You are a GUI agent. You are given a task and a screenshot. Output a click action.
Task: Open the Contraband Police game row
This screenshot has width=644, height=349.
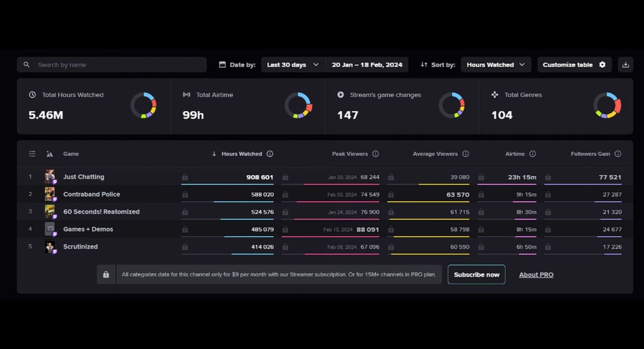92,194
